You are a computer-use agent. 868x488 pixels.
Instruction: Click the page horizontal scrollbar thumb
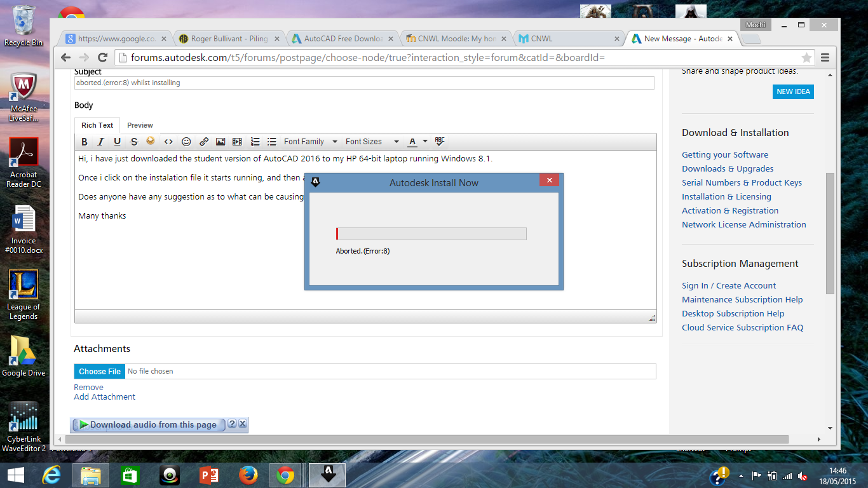(x=426, y=439)
